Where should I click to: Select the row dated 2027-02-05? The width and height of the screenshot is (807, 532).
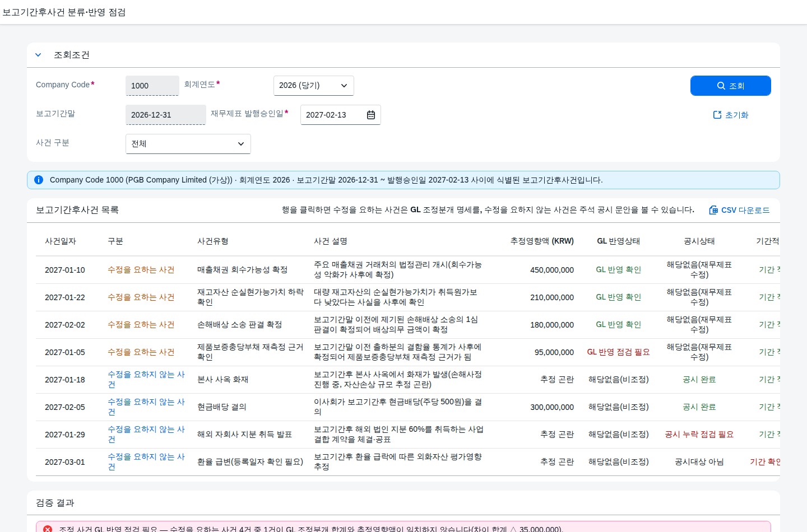click(x=407, y=407)
